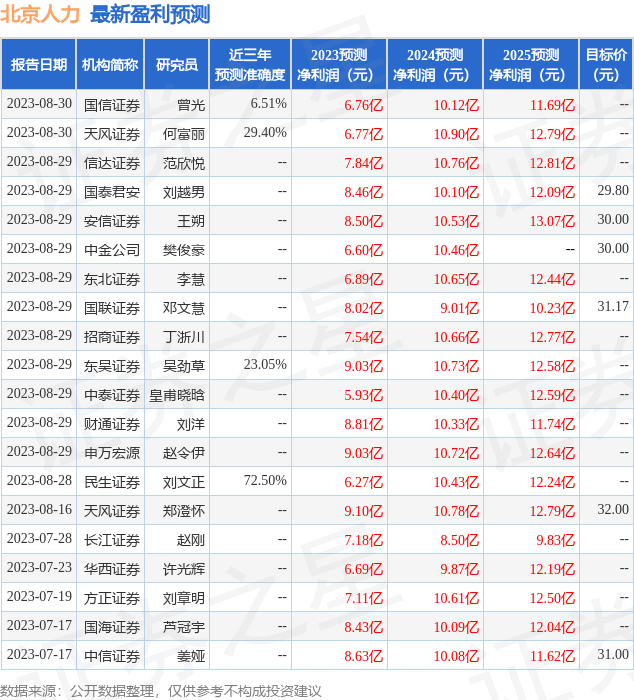Click target price 31.17

coord(613,307)
